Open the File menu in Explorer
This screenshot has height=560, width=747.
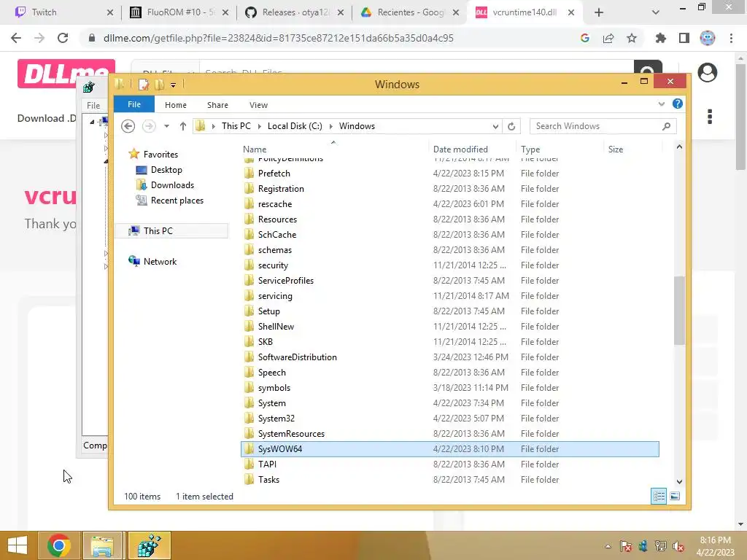[x=134, y=104]
